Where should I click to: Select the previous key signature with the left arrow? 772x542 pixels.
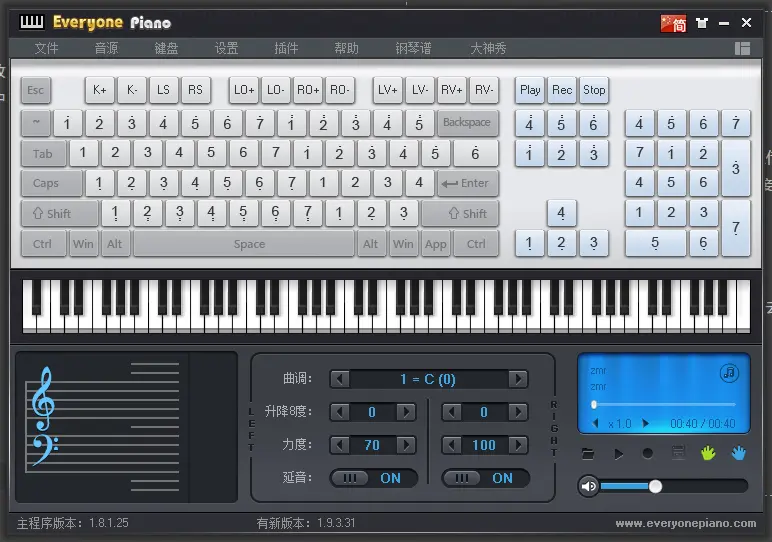tap(340, 379)
